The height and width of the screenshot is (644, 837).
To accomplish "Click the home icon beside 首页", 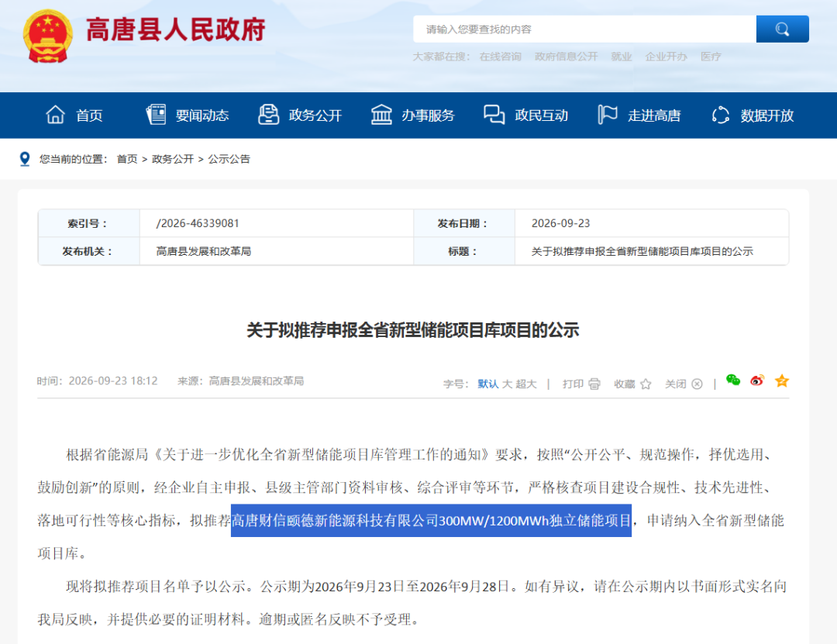I will [55, 115].
